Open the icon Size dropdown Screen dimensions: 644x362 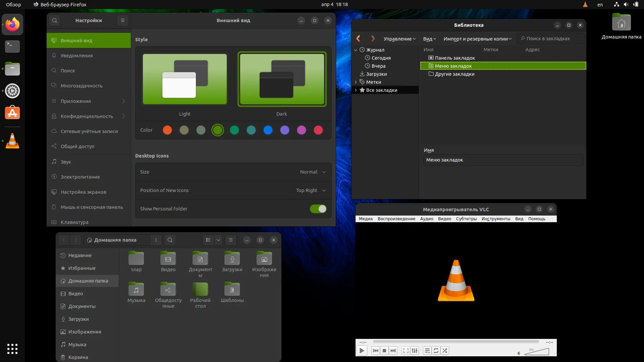pyautogui.click(x=313, y=172)
